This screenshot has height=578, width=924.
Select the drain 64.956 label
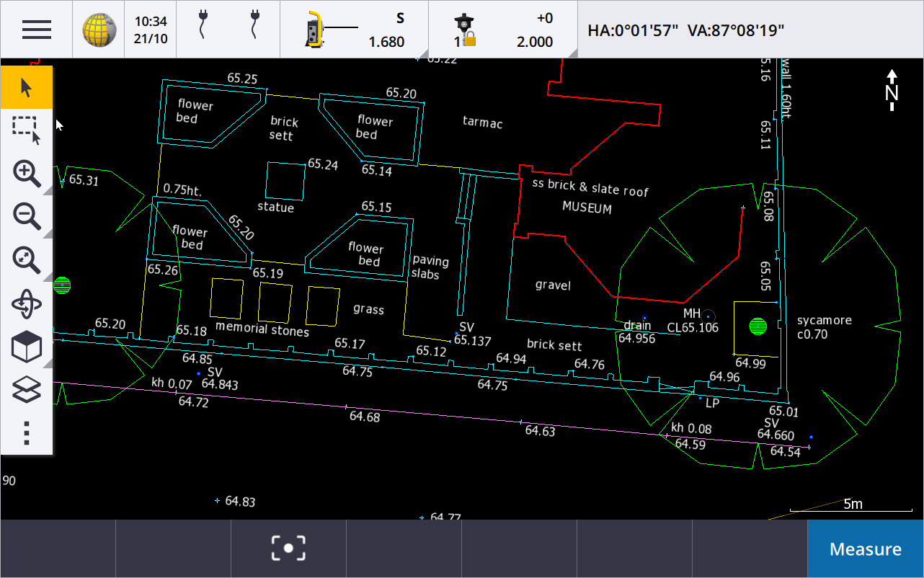637,332
